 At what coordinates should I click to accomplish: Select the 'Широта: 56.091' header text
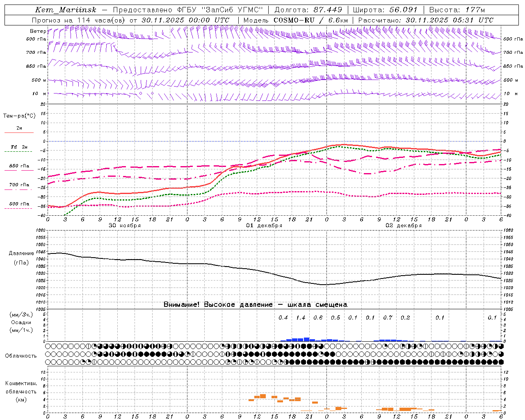pos(385,10)
